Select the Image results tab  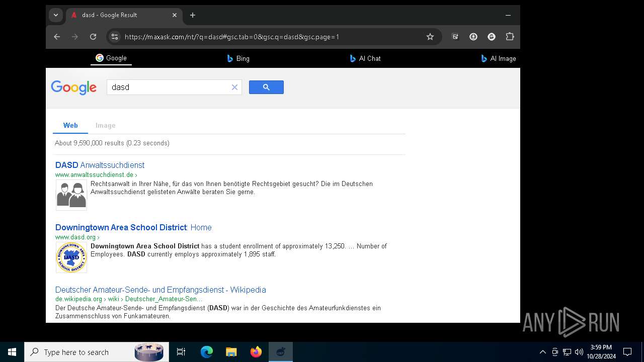click(x=106, y=125)
